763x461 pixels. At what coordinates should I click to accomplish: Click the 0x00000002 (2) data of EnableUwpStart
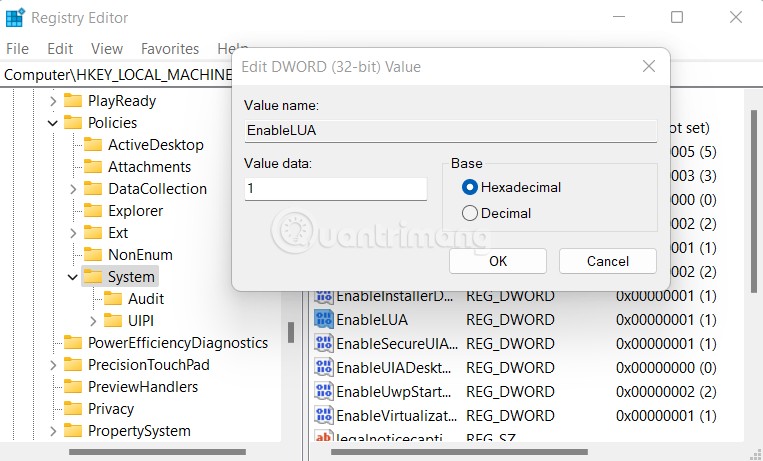point(666,392)
